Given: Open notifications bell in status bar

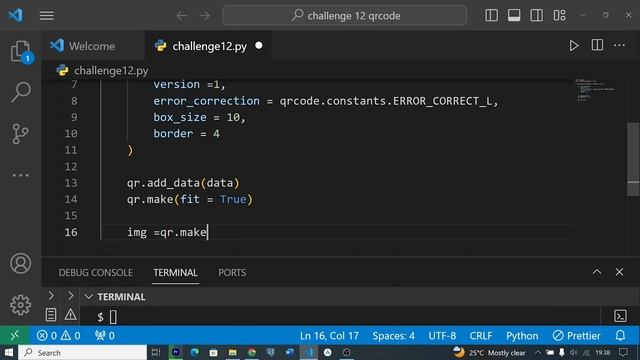Looking at the screenshot, I should click(x=620, y=336).
